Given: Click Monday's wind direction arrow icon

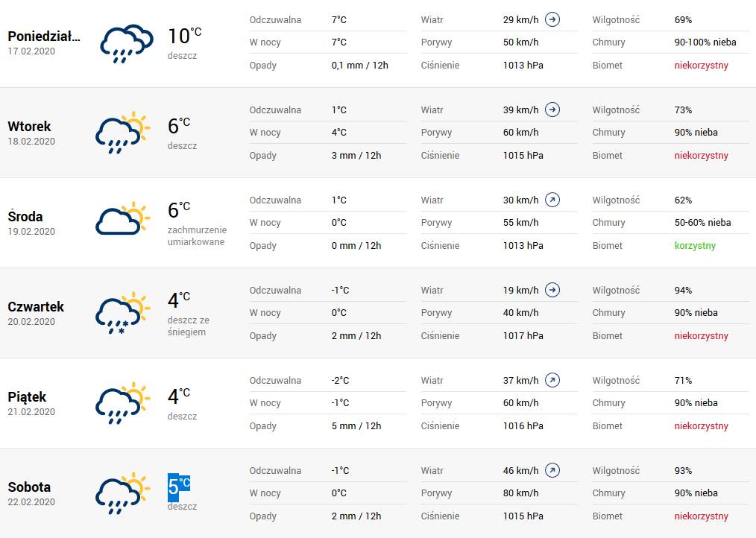Looking at the screenshot, I should [552, 19].
